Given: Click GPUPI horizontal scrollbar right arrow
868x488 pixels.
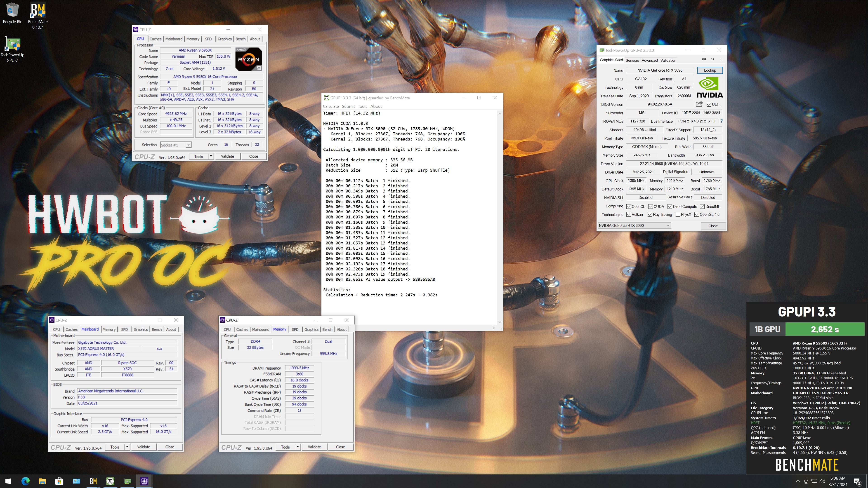Looking at the screenshot, I should [494, 328].
